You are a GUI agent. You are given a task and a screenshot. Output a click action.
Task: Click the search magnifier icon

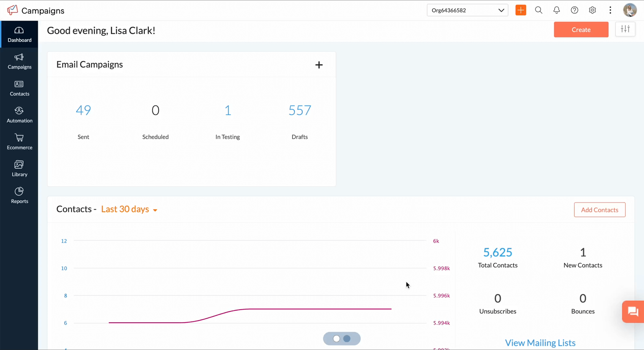click(539, 10)
